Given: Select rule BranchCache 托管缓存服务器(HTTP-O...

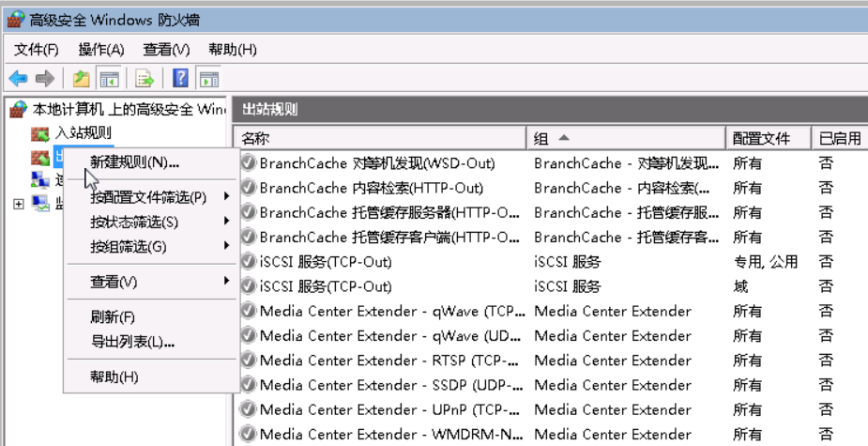Looking at the screenshot, I should (x=389, y=212).
